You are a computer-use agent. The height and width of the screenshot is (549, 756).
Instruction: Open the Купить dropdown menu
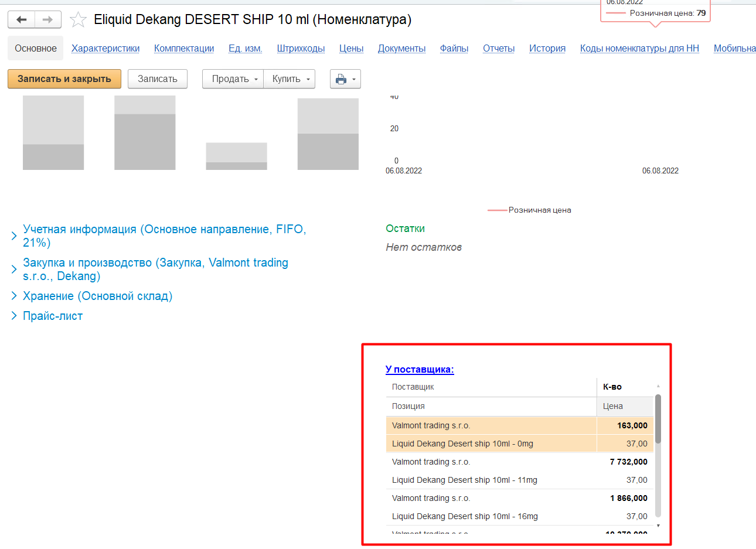(290, 79)
